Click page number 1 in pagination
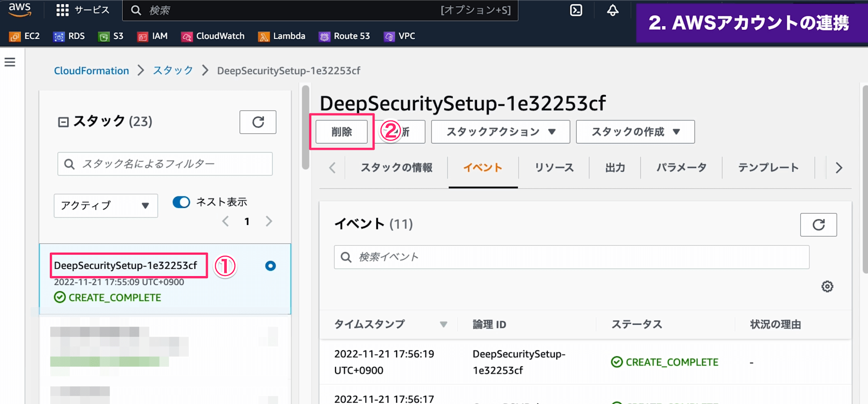This screenshot has height=404, width=868. coord(247,222)
